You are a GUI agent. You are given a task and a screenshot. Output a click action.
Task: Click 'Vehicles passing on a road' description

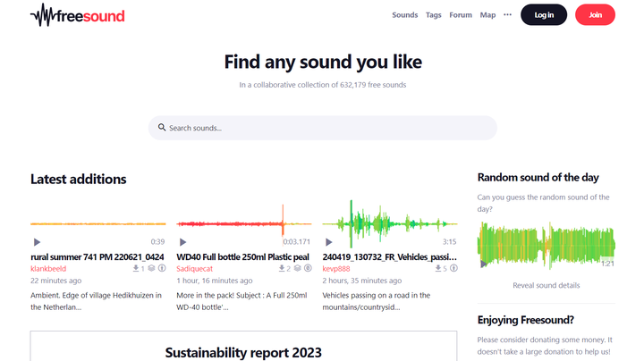(x=377, y=301)
